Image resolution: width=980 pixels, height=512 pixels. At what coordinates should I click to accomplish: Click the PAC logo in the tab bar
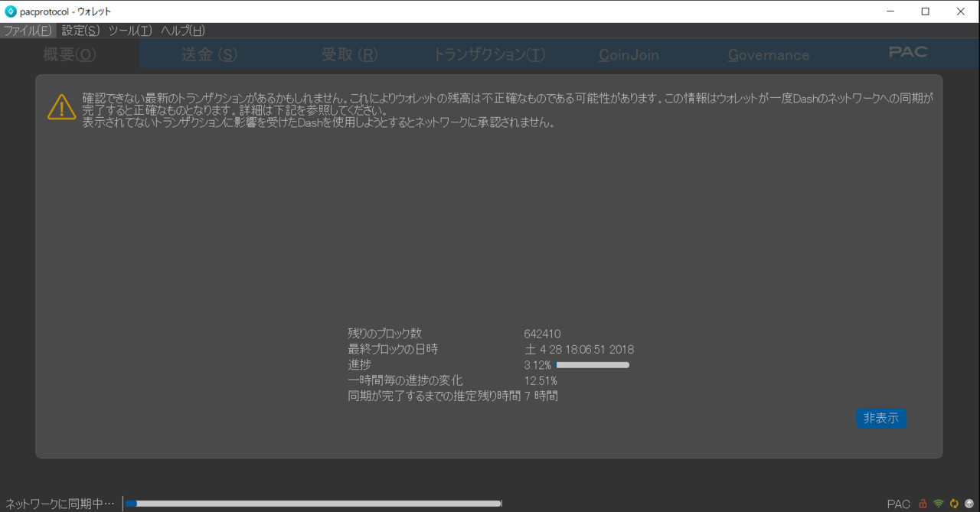(907, 53)
